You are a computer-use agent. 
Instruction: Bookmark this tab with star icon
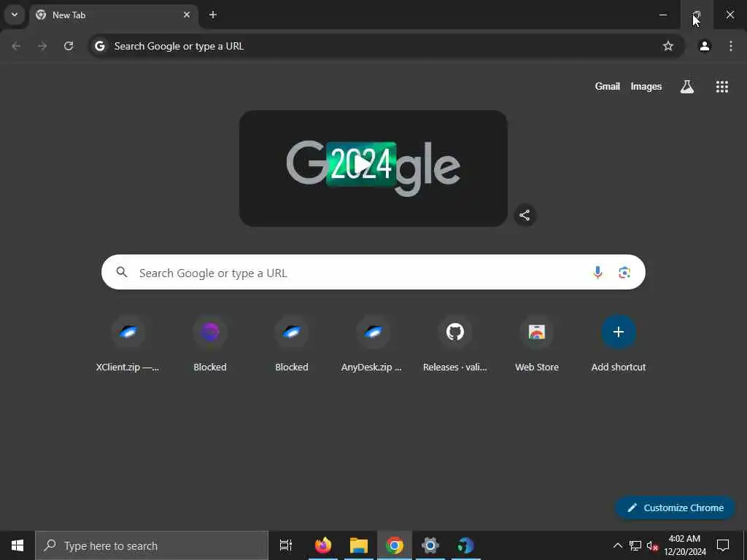coord(668,46)
